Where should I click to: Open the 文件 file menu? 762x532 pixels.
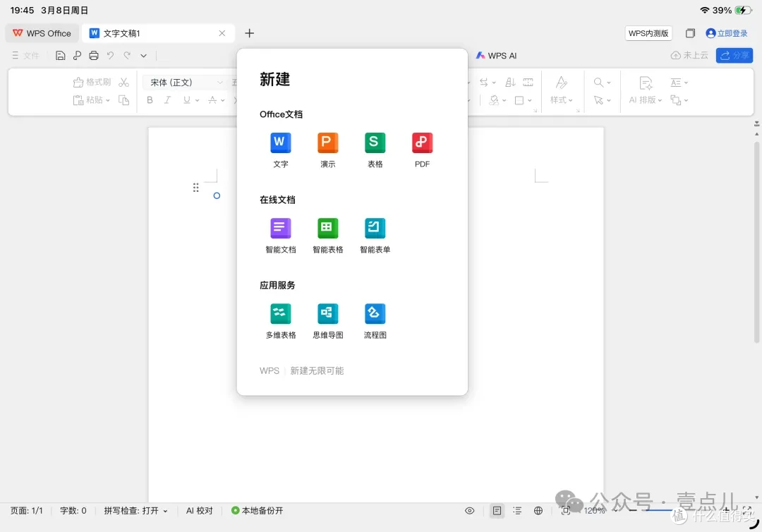[25, 55]
